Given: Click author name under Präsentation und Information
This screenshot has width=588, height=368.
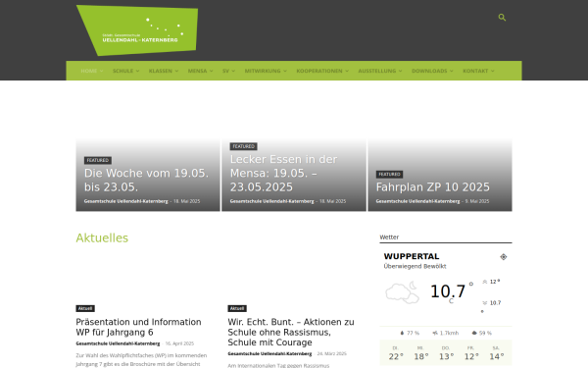Looking at the screenshot, I should (x=118, y=343).
